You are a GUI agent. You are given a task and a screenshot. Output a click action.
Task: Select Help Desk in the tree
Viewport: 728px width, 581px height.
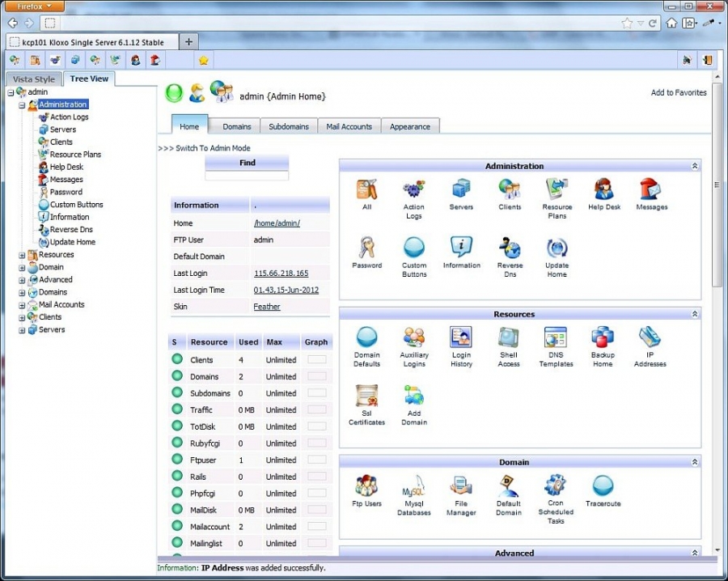pos(67,168)
